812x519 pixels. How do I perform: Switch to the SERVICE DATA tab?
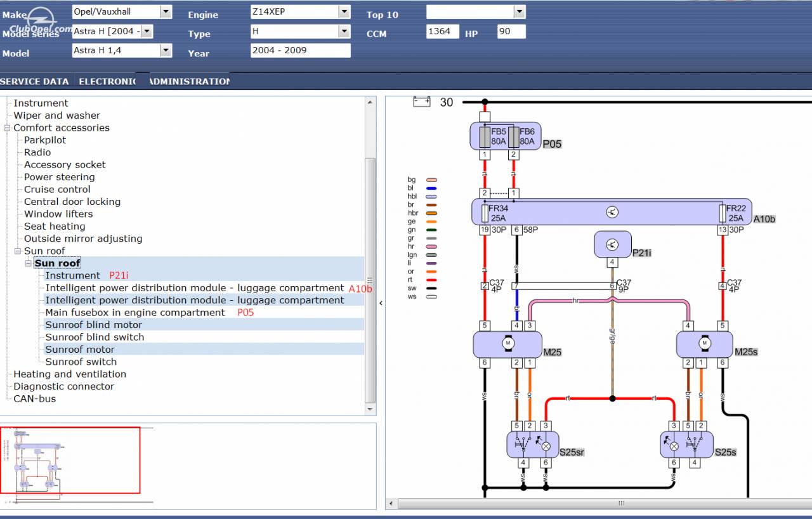pos(34,81)
